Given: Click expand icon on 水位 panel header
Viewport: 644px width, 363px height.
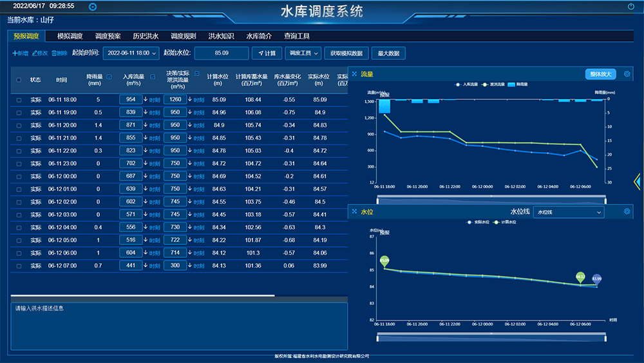Looking at the screenshot, I should [354, 211].
